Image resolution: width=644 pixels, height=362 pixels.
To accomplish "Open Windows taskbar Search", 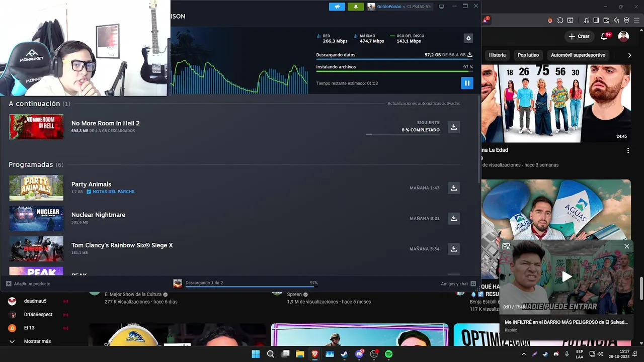I will 271,354.
